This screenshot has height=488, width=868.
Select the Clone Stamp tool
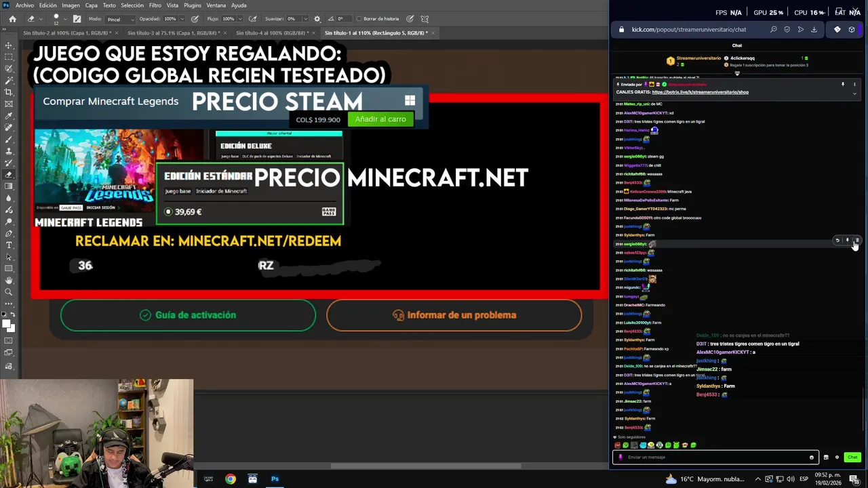point(9,151)
